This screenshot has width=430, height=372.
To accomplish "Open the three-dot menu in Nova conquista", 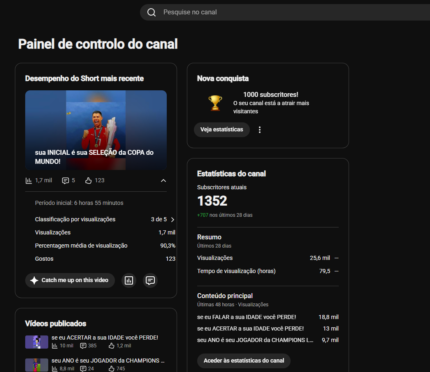I will 260,130.
